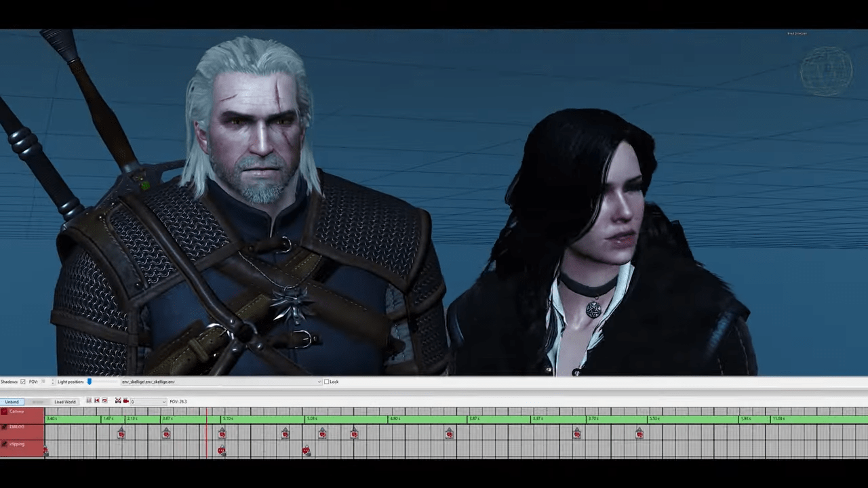
Task: Click clipping event icon below 5.10 s start
Action: click(x=221, y=450)
